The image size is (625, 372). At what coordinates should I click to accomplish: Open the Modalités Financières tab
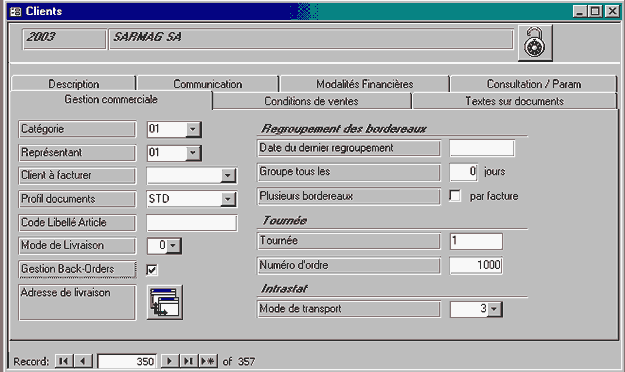(365, 84)
